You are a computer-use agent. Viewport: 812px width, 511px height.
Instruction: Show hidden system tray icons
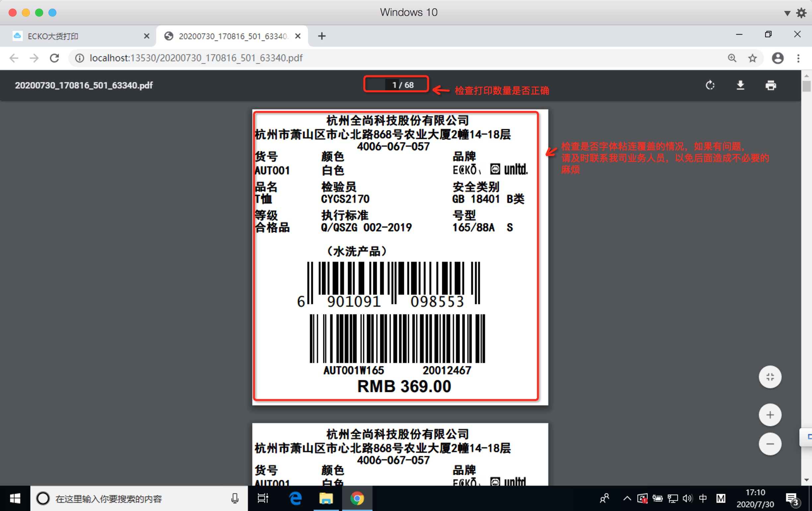(x=627, y=498)
